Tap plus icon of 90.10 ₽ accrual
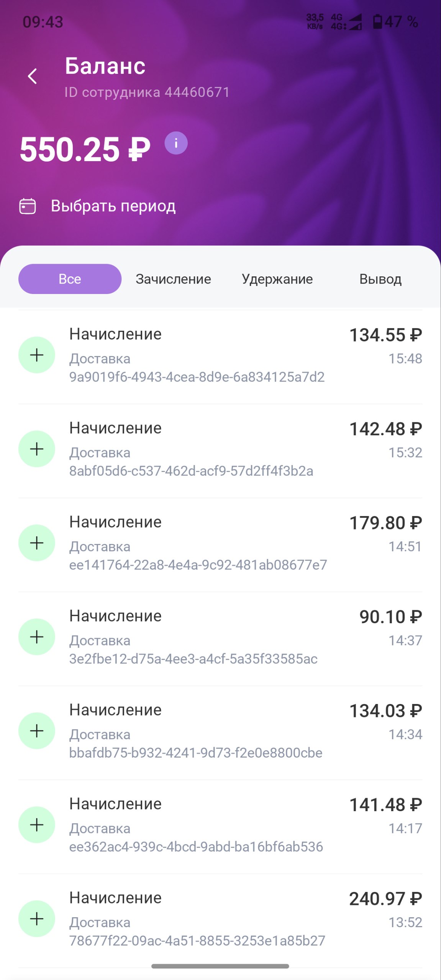 (x=37, y=637)
